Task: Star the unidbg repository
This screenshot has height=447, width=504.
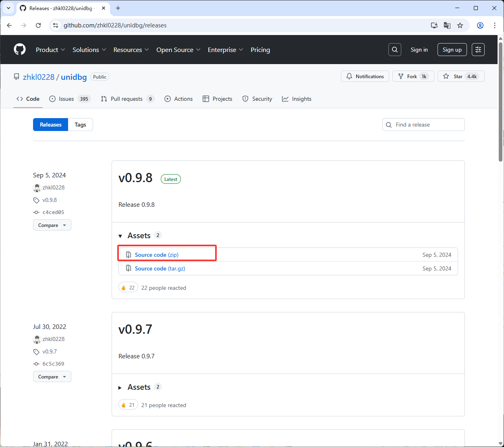Action: pos(461,76)
